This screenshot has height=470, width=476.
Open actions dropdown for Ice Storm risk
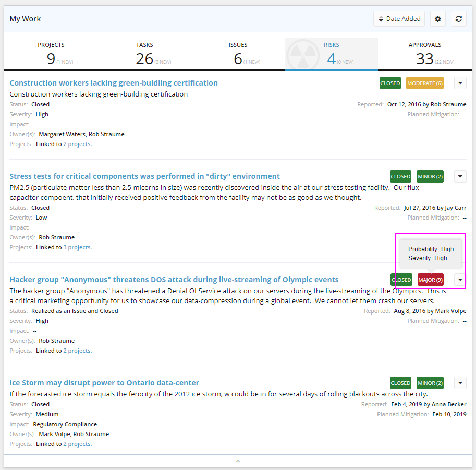coord(460,383)
